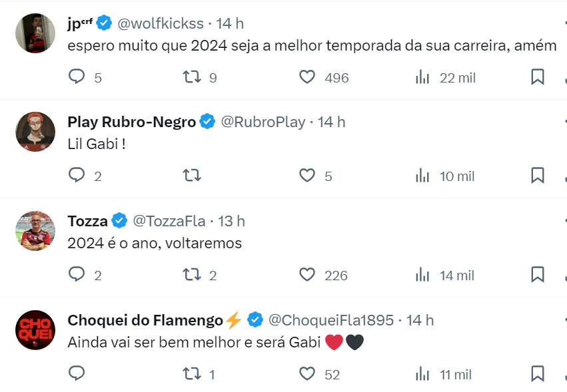This screenshot has width=567, height=392.
Task: Retweet the Play Rubro-Negro post
Action: (192, 176)
